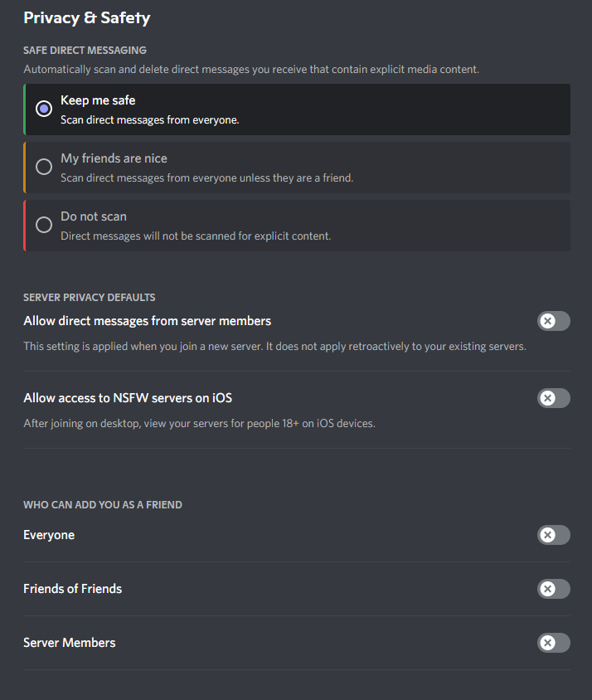Click the empty radio circle beside Do not scan
The width and height of the screenshot is (592, 700).
(x=43, y=224)
